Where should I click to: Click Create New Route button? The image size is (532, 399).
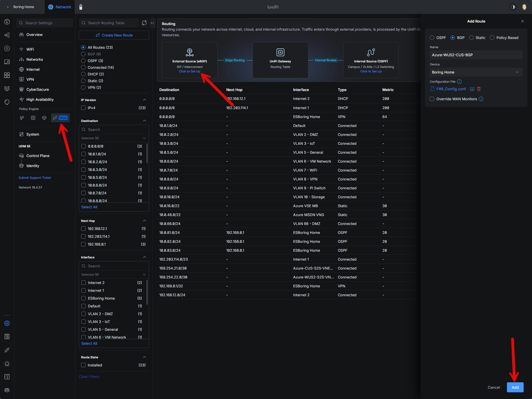click(x=114, y=35)
